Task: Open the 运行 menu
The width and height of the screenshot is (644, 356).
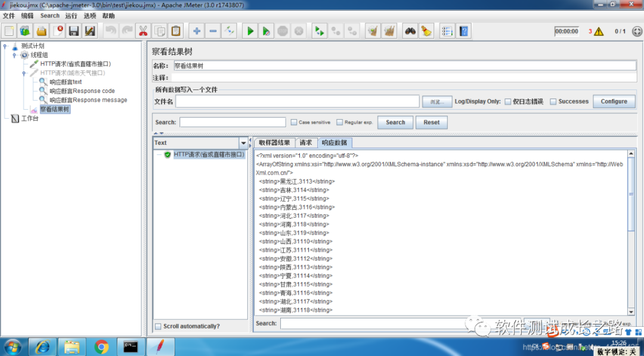Action: (71, 16)
